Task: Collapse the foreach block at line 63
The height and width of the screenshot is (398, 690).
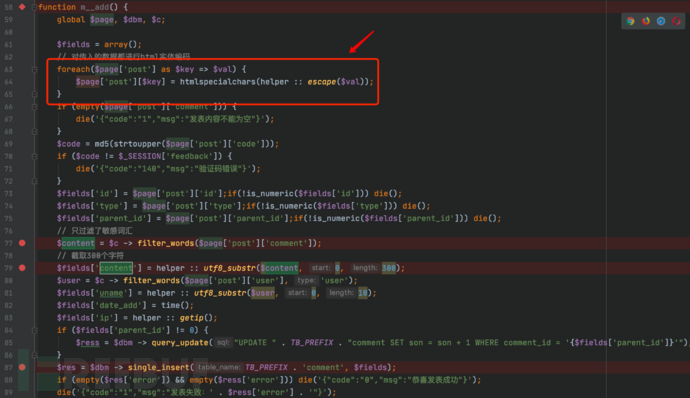Action: [x=34, y=69]
